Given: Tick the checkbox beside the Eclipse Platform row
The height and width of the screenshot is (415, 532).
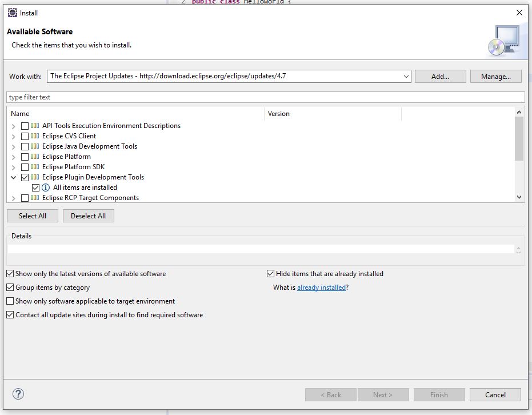Looking at the screenshot, I should 25,157.
